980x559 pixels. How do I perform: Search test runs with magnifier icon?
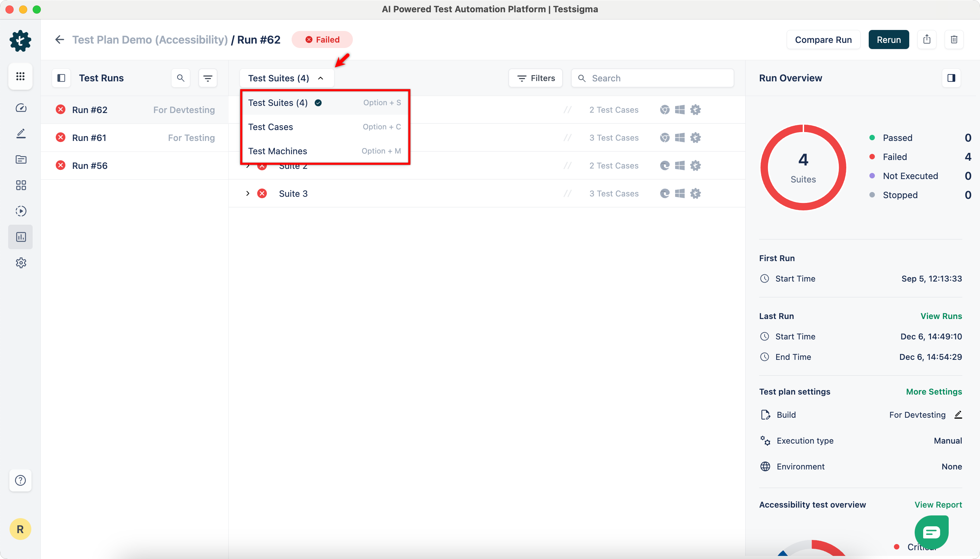(180, 78)
